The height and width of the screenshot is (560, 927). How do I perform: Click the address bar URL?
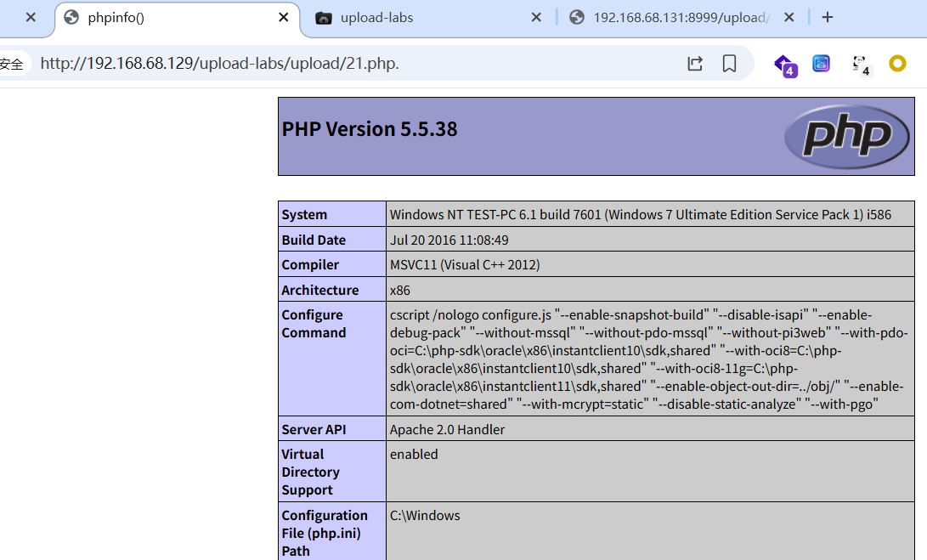pos(220,63)
